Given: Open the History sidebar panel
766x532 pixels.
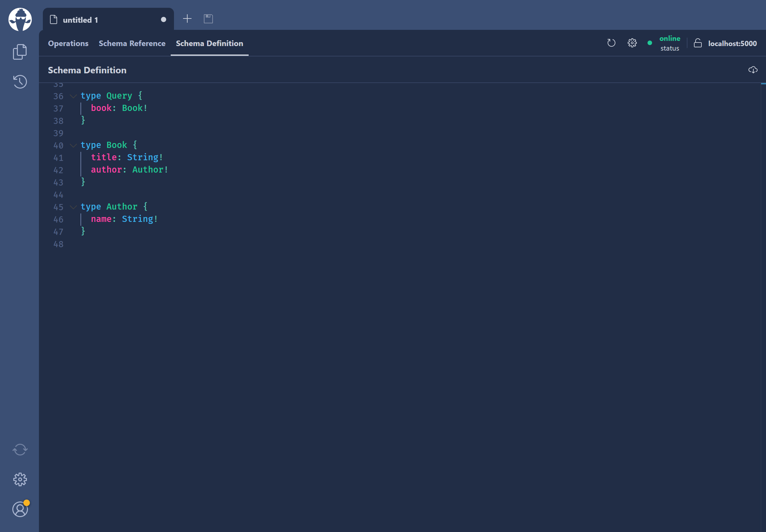Looking at the screenshot, I should pos(20,82).
